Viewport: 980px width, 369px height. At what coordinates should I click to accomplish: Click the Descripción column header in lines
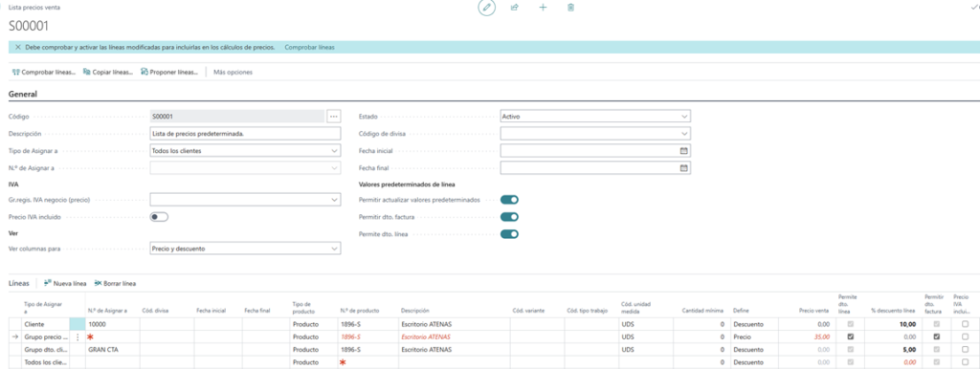(x=414, y=311)
